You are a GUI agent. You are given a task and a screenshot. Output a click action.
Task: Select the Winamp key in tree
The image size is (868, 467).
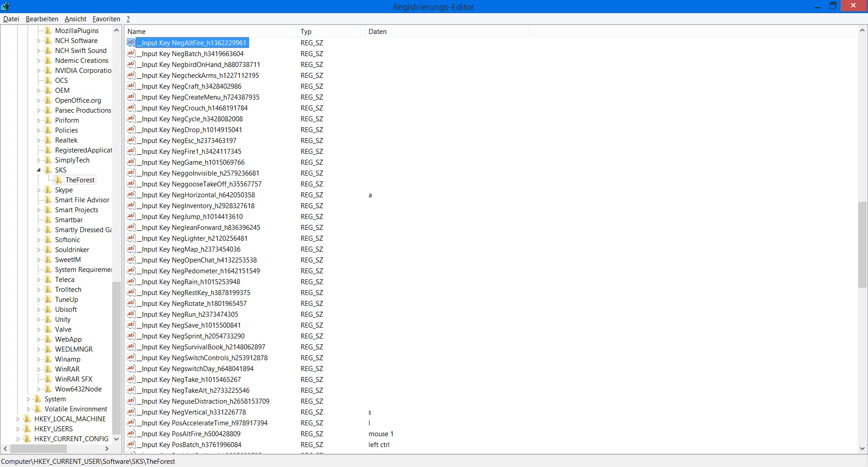click(67, 359)
